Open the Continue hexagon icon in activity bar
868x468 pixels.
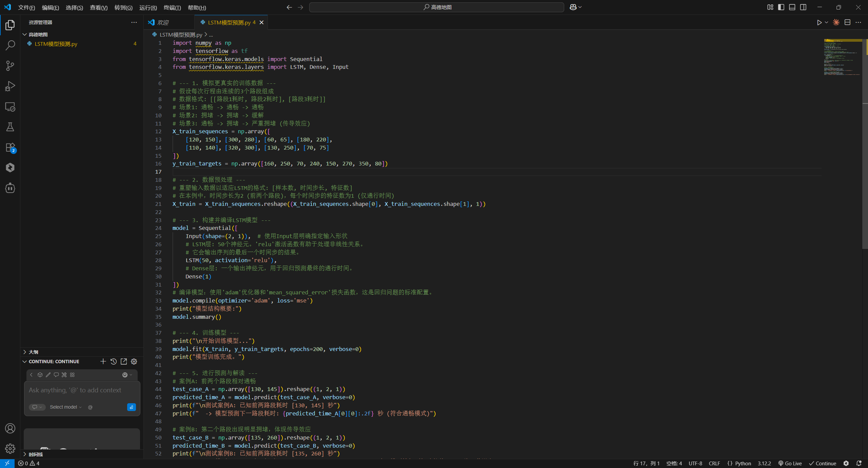click(x=10, y=168)
